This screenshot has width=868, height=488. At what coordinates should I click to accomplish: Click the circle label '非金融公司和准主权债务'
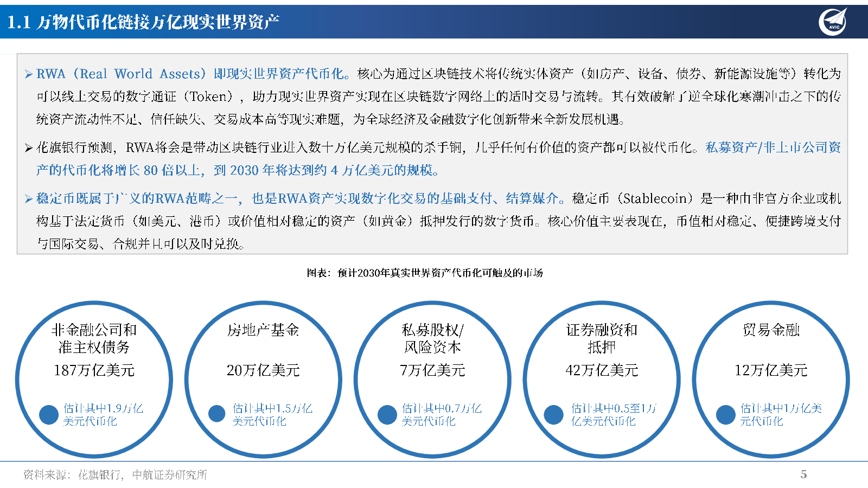pyautogui.click(x=94, y=338)
